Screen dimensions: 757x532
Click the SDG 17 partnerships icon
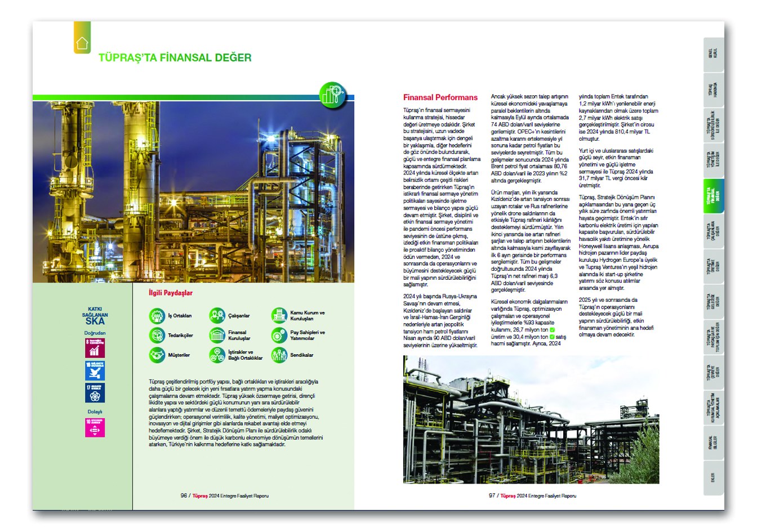pos(95,393)
